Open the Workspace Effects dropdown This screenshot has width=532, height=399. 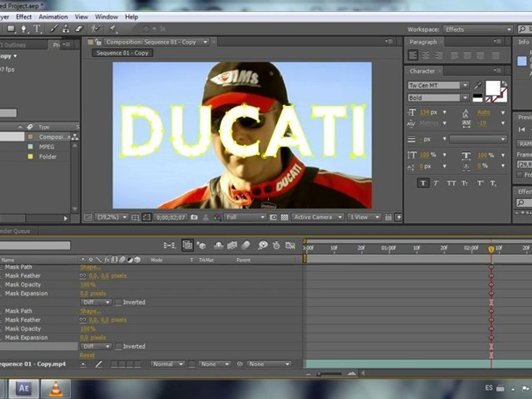478,29
